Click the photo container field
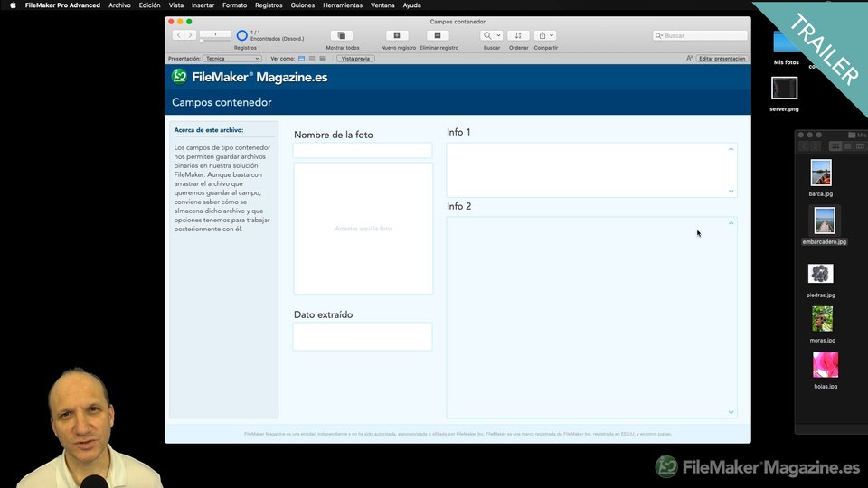The height and width of the screenshot is (488, 868). (x=363, y=228)
